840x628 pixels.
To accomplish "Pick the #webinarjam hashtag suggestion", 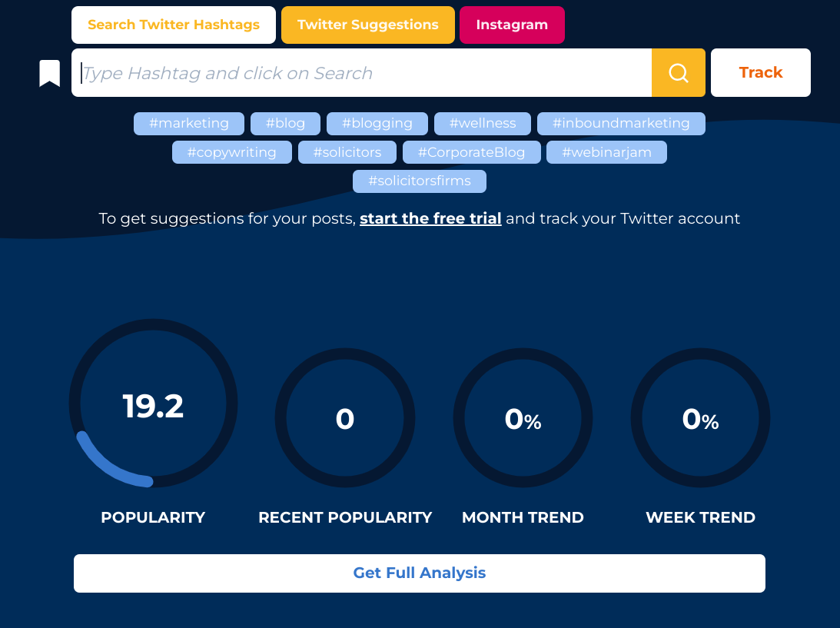I will point(606,152).
